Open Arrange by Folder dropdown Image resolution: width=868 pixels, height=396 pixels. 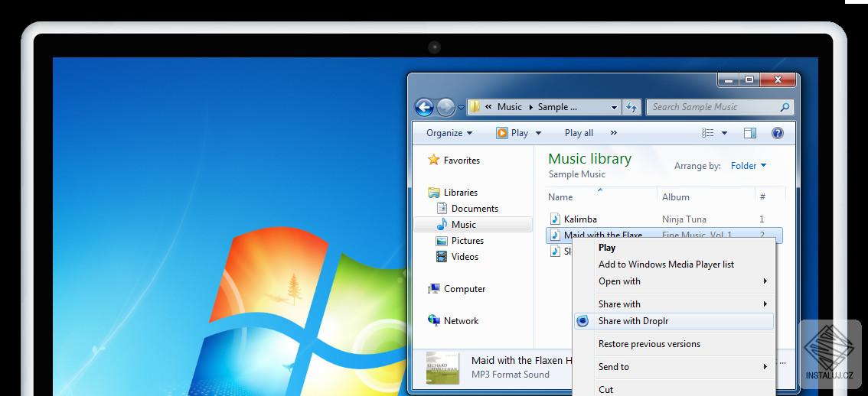pyautogui.click(x=749, y=166)
